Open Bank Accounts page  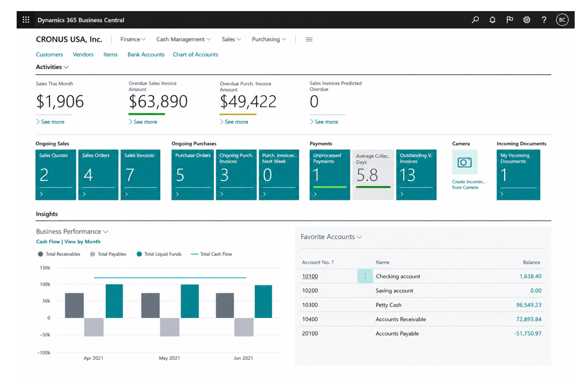(146, 54)
